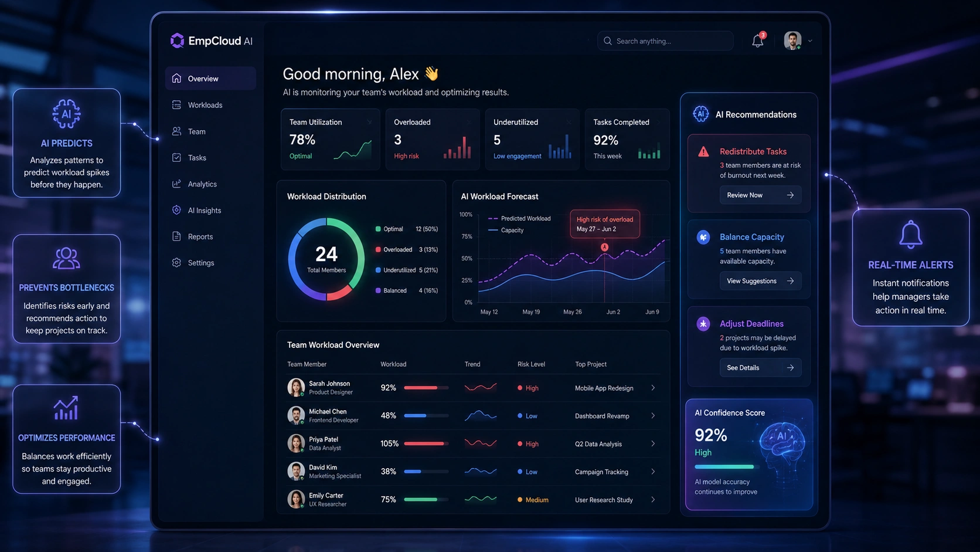
Task: Click the Settings gear icon in sidebar
Action: pos(176,262)
